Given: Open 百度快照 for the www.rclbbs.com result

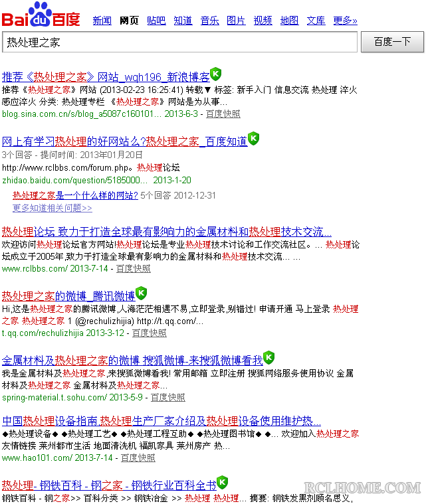Looking at the screenshot, I should click(x=133, y=268).
